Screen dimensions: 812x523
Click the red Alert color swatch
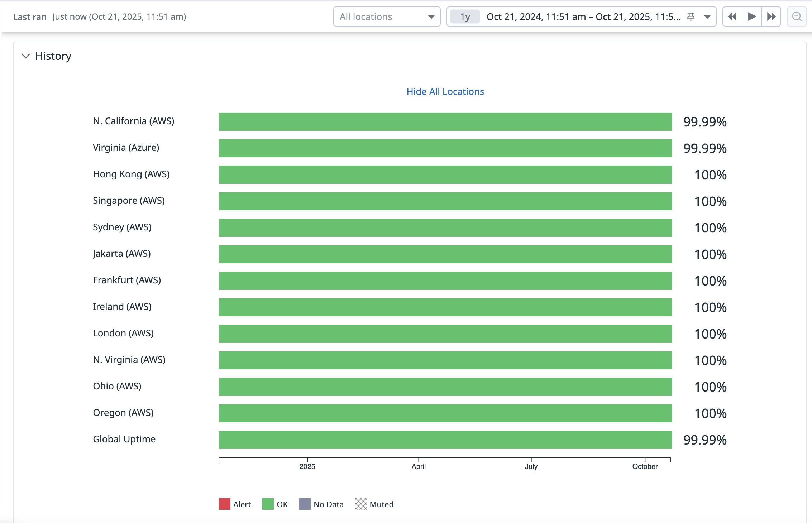(224, 504)
